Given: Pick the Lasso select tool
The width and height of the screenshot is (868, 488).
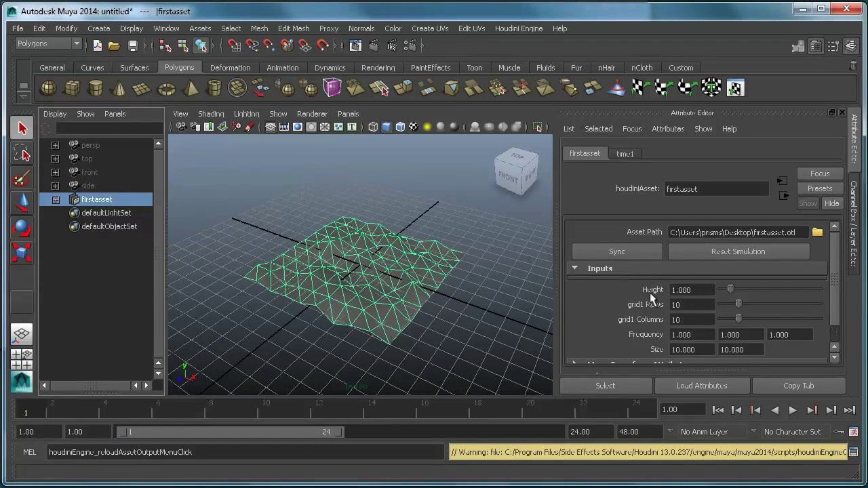Looking at the screenshot, I should tap(22, 154).
